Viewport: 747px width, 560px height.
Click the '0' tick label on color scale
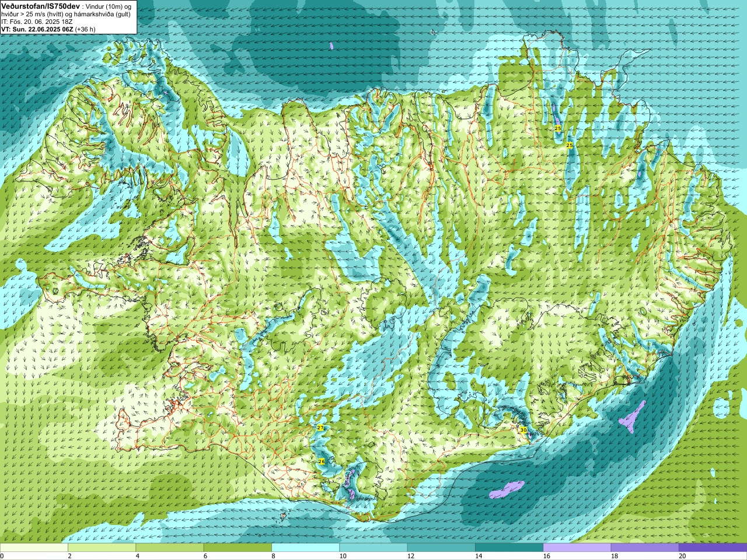pyautogui.click(x=2, y=556)
